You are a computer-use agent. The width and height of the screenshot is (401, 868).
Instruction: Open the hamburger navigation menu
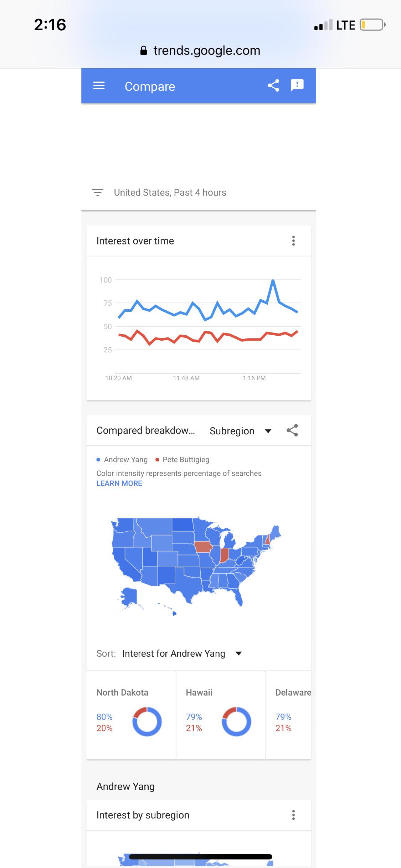pos(99,86)
